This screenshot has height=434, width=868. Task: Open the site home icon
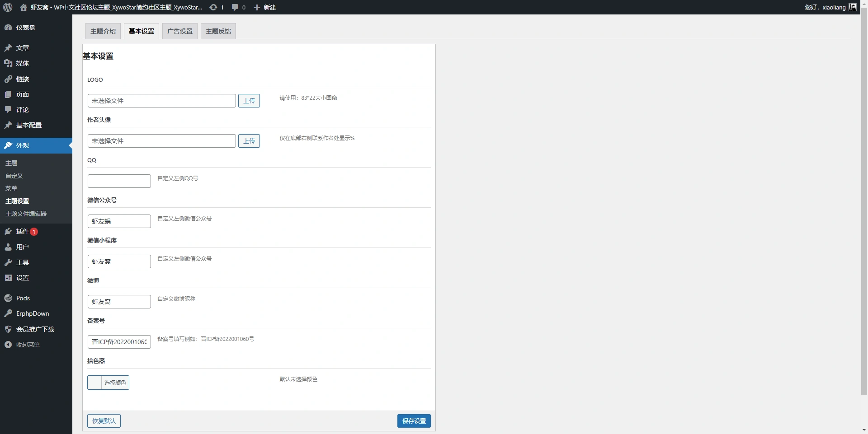click(24, 7)
